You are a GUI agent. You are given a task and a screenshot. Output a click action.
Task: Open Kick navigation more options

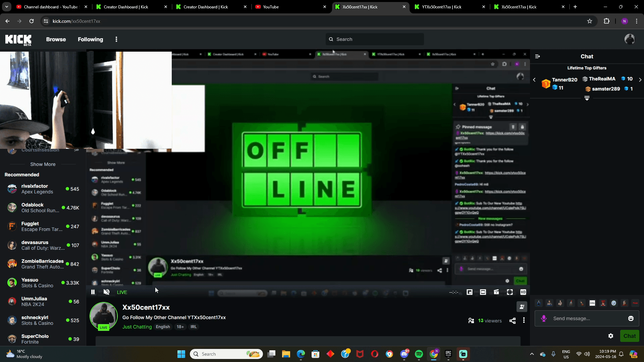click(x=116, y=39)
